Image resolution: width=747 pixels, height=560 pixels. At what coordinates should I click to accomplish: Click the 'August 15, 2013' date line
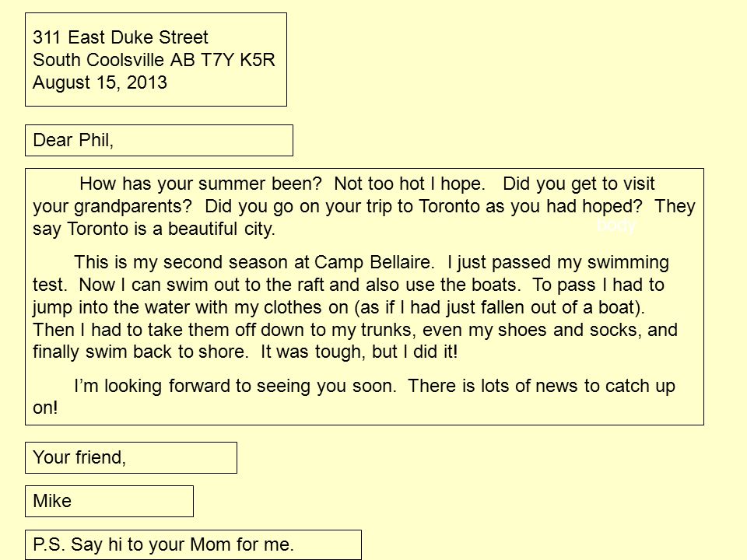[100, 82]
